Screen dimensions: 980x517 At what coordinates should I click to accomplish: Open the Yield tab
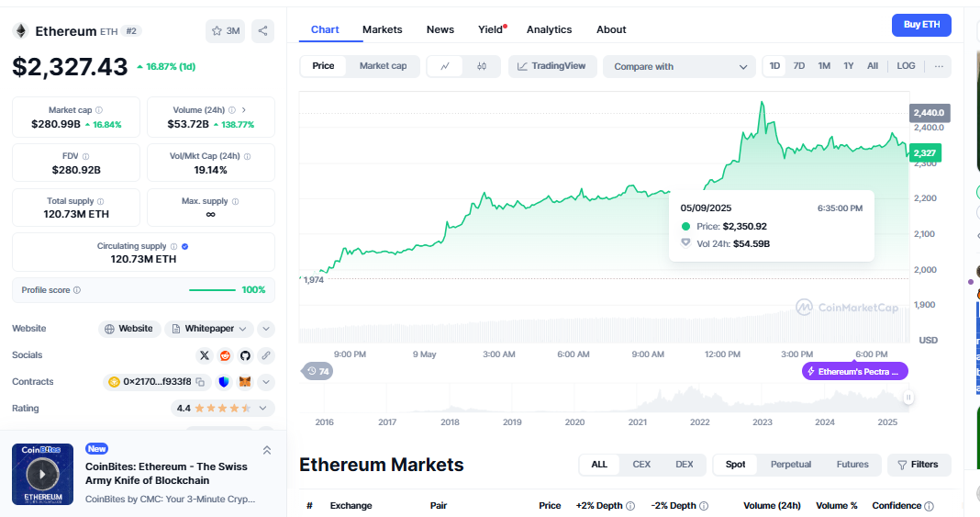pyautogui.click(x=491, y=30)
